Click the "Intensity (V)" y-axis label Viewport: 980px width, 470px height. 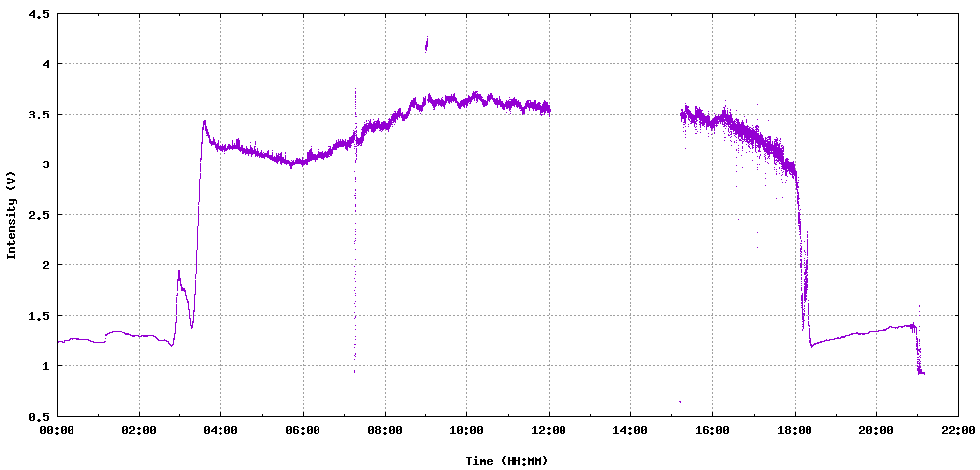click(x=11, y=214)
